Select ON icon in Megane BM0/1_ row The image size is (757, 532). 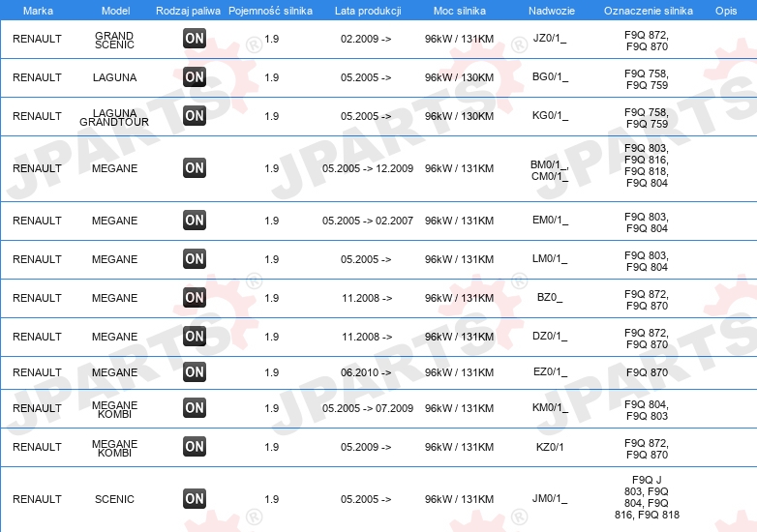(x=195, y=168)
